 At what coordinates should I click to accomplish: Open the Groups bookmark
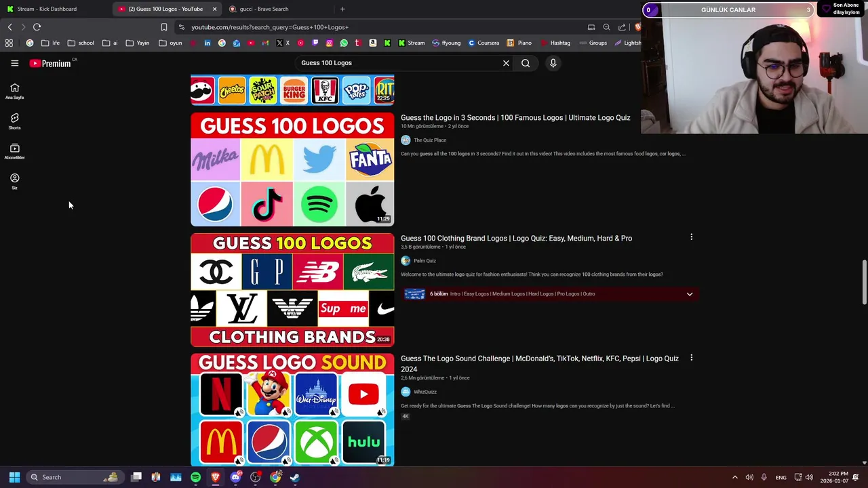(x=593, y=43)
